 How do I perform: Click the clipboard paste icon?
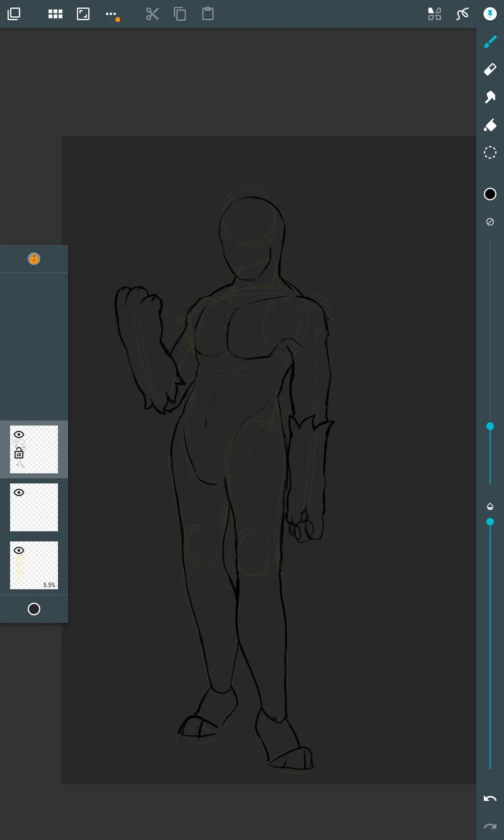[x=208, y=13]
